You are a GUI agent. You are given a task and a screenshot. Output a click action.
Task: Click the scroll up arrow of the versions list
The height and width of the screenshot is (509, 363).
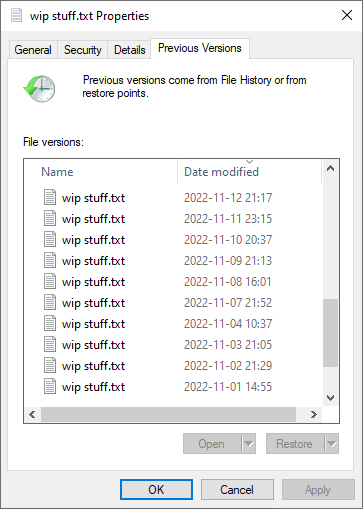[330, 168]
